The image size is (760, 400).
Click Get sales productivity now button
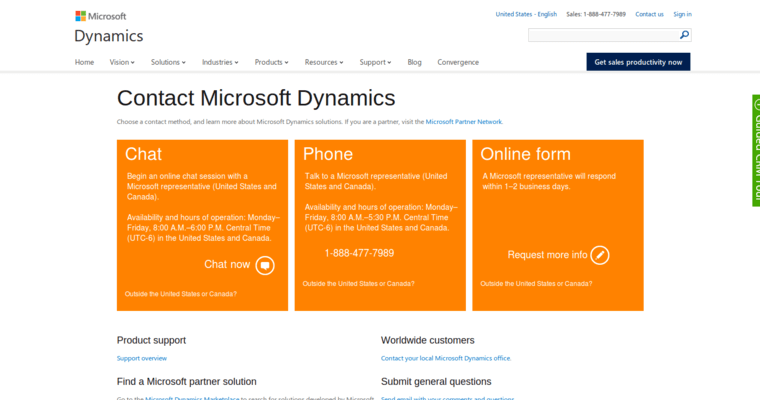click(x=638, y=62)
